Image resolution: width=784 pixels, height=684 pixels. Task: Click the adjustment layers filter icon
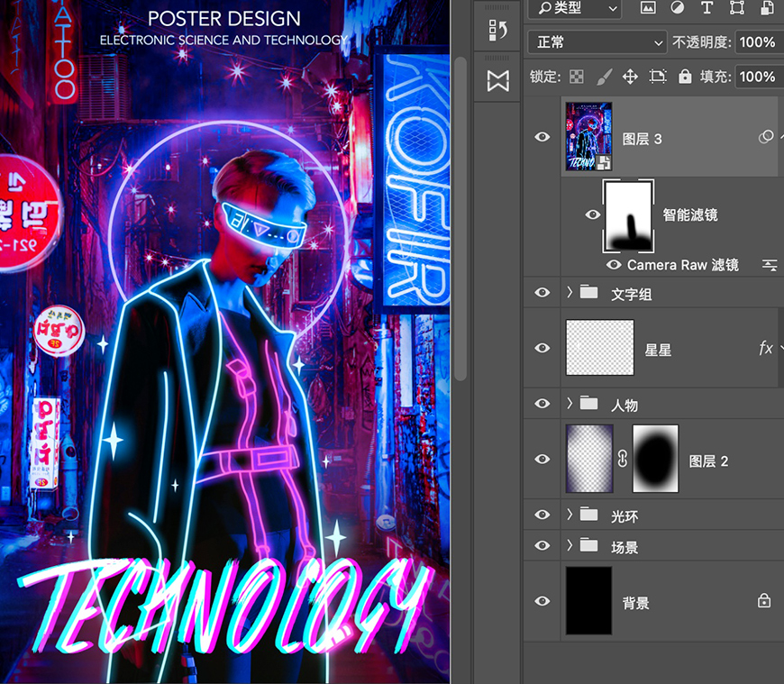(x=676, y=8)
